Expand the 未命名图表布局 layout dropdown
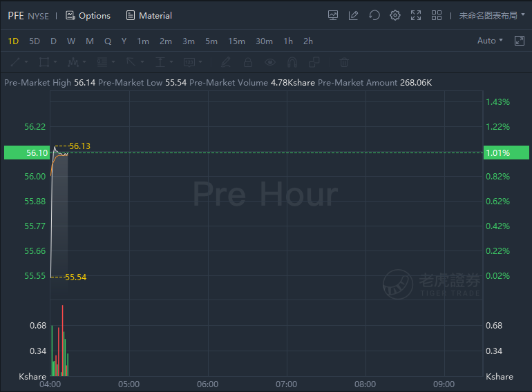 pos(492,16)
